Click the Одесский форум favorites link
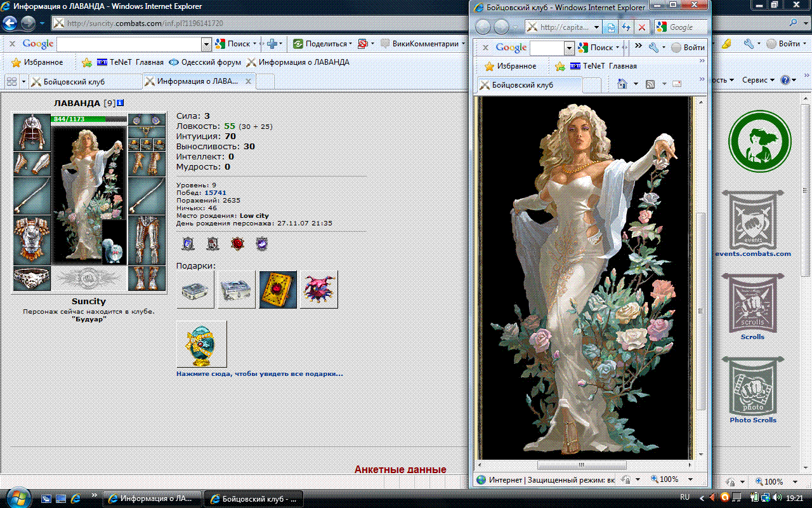812x508 pixels. [204, 62]
